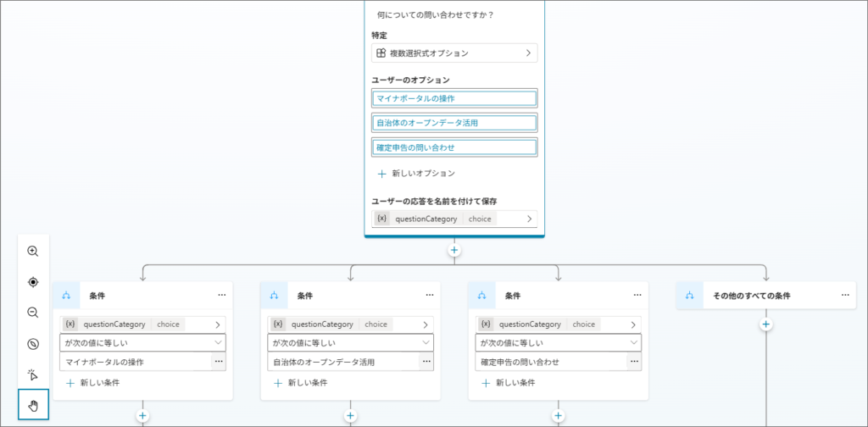Expand the saved response questionCategory variable chevron

pos(528,219)
